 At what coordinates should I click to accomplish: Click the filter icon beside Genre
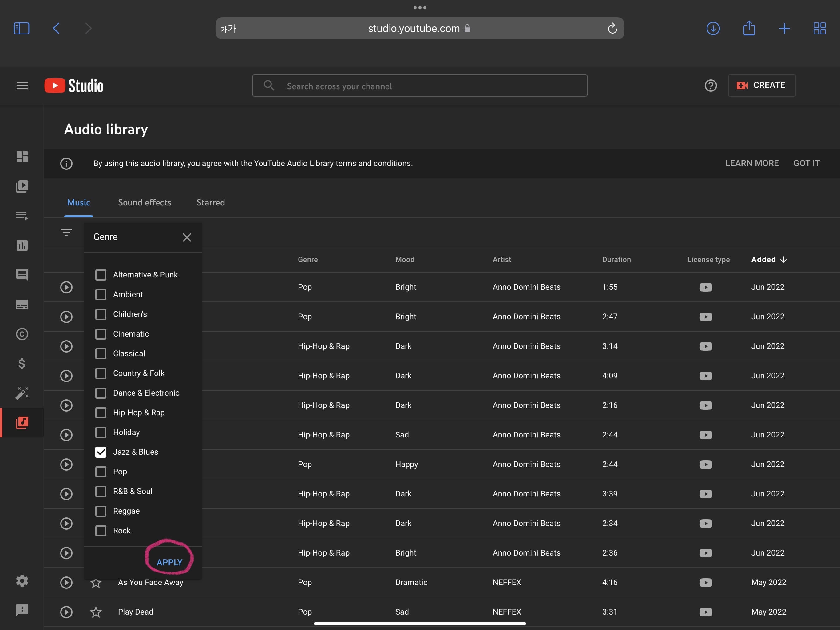(x=66, y=232)
